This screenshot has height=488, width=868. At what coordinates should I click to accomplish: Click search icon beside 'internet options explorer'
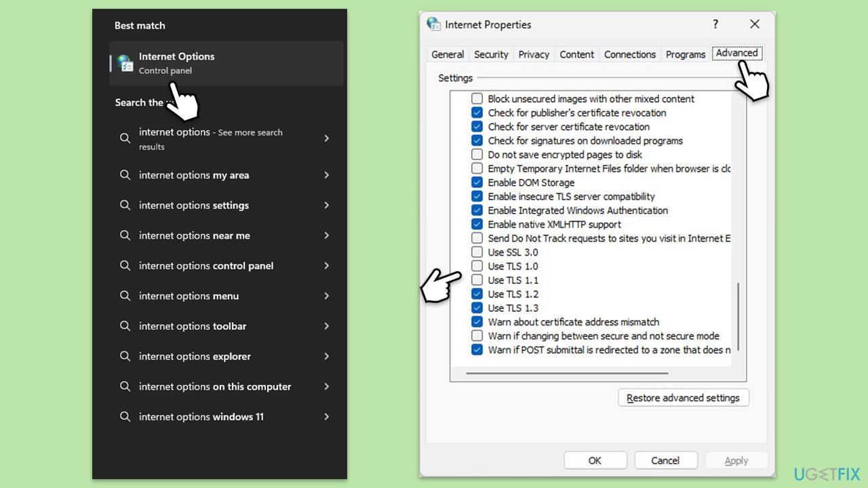(x=125, y=357)
